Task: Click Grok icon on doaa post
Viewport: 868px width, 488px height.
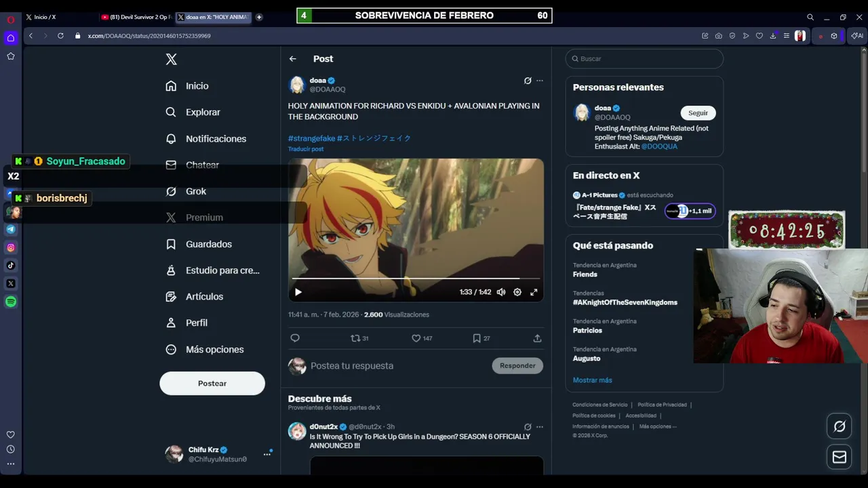Action: 528,81
